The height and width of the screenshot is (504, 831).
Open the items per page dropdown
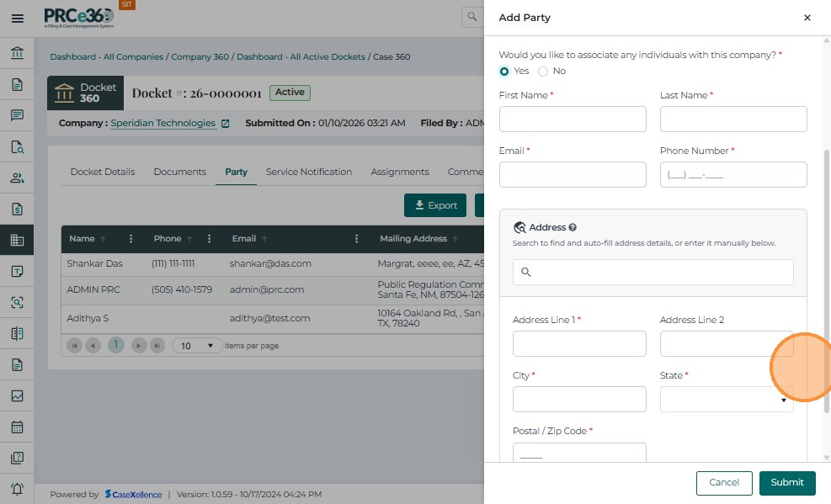198,346
